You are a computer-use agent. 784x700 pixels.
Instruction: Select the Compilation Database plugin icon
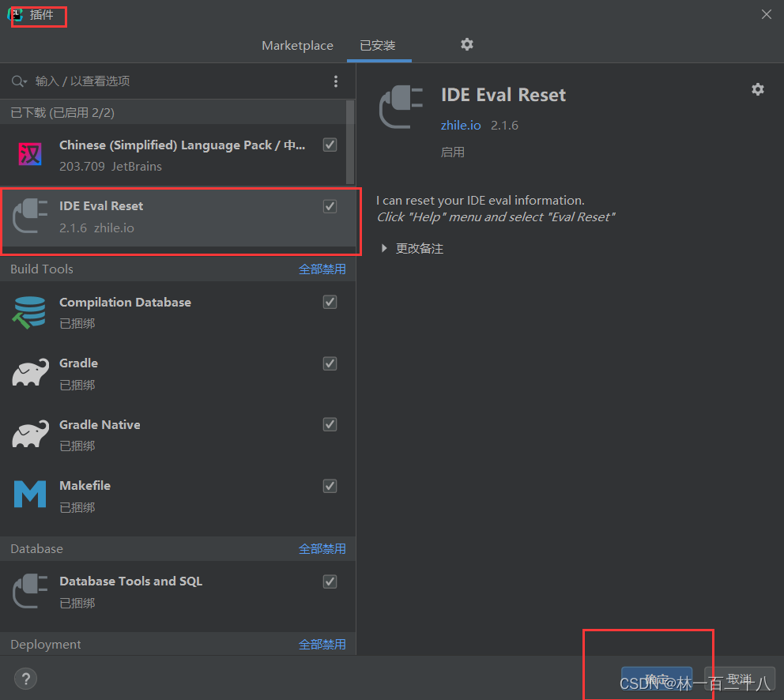(x=29, y=313)
